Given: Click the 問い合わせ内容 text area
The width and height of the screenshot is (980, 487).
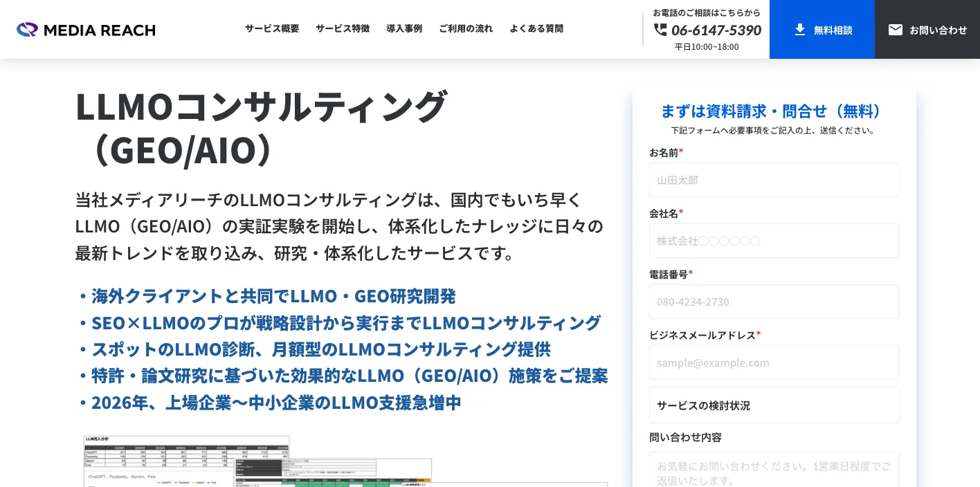Looking at the screenshot, I should [x=774, y=470].
